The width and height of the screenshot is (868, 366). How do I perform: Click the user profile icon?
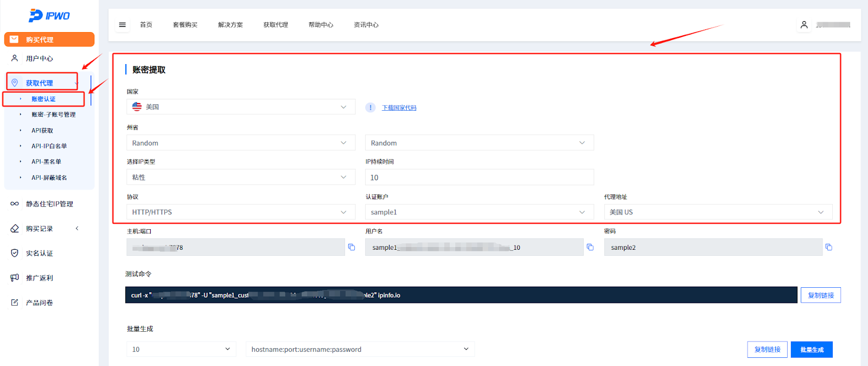(x=804, y=25)
